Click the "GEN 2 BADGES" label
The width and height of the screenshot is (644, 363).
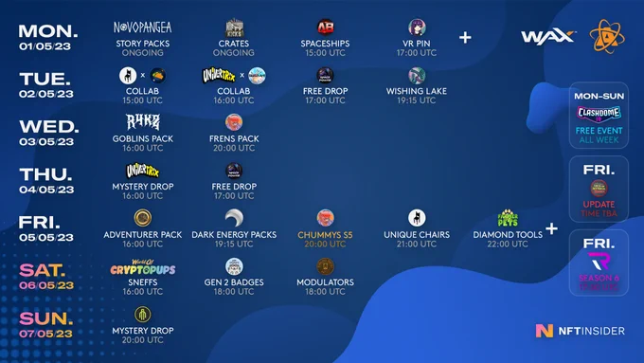(x=234, y=282)
